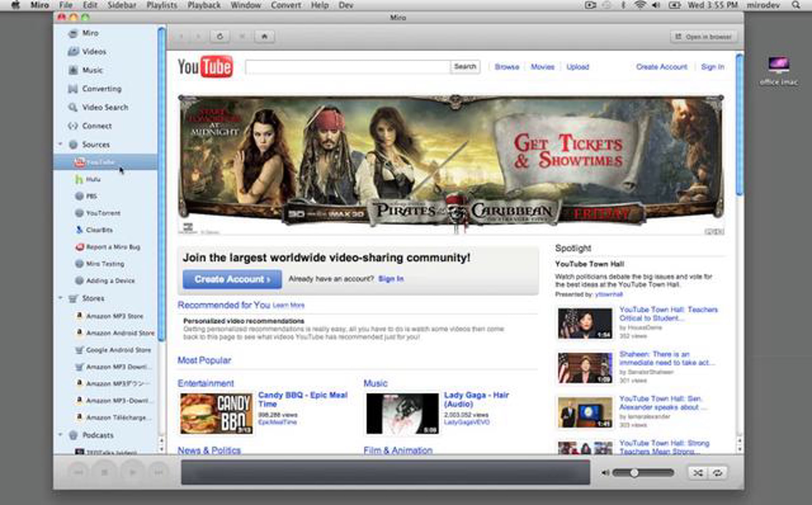Open the Dev menu

tap(346, 5)
